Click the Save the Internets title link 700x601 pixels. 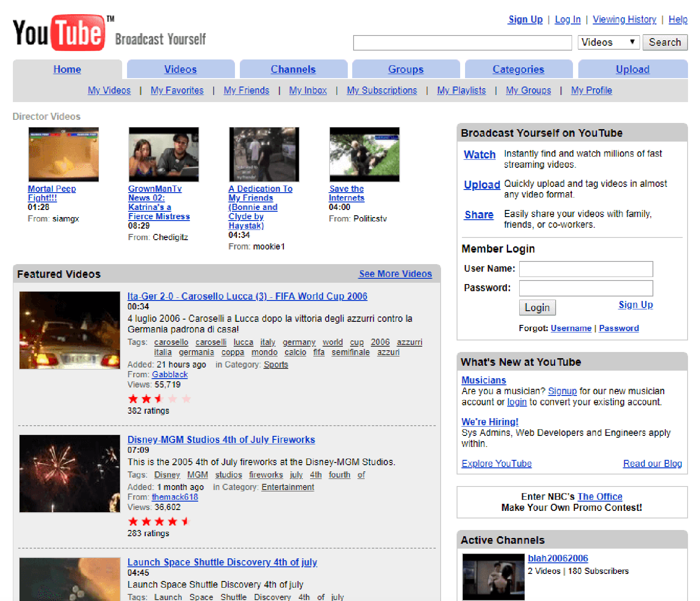pyautogui.click(x=346, y=193)
